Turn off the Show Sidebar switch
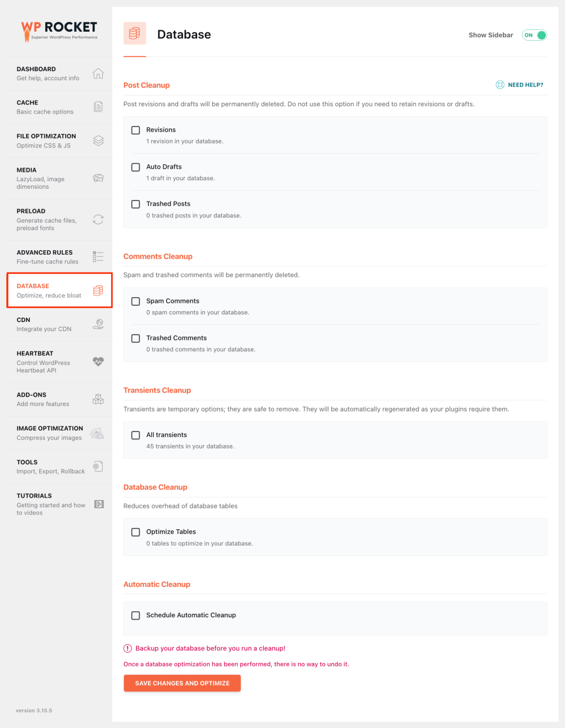 [x=534, y=35]
